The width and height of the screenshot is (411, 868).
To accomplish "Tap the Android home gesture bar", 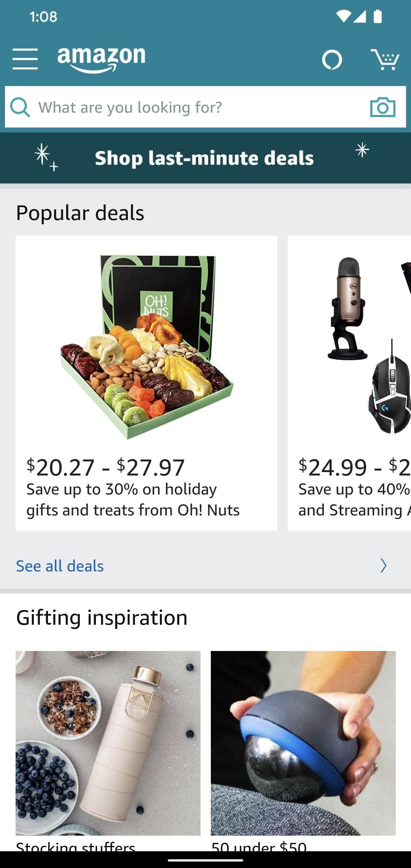I will (x=205, y=860).
